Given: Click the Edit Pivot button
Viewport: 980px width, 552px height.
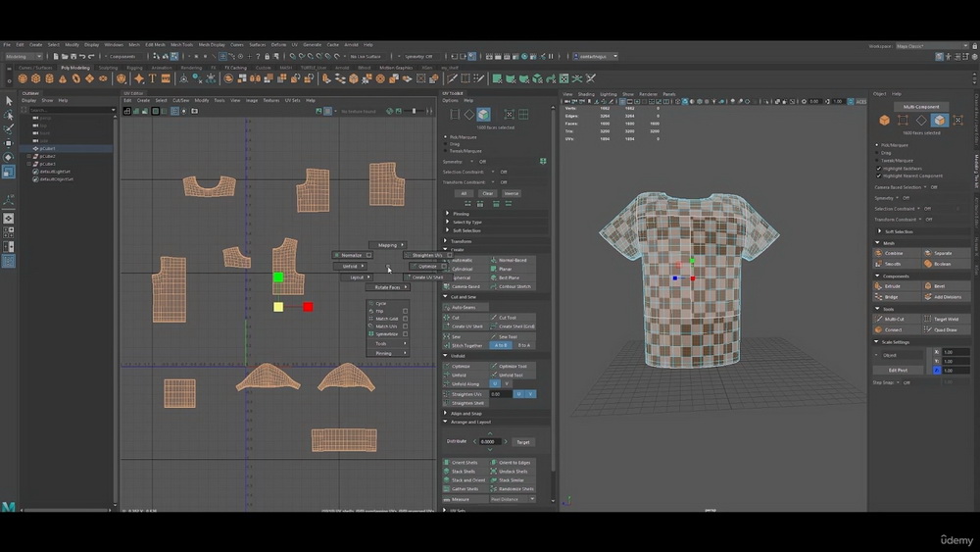Looking at the screenshot, I should coord(898,370).
